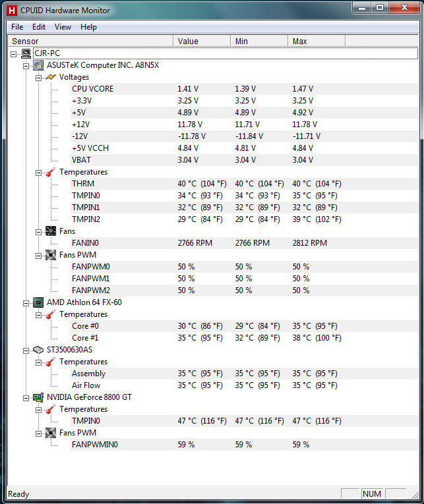Collapse the ASUSTeK Computer INC. A8N5X node
Viewport: 424px width, 504px height.
point(26,66)
